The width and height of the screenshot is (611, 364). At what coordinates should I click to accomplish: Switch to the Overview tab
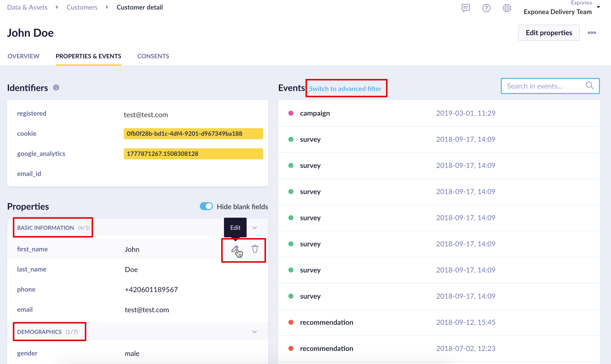tap(23, 56)
